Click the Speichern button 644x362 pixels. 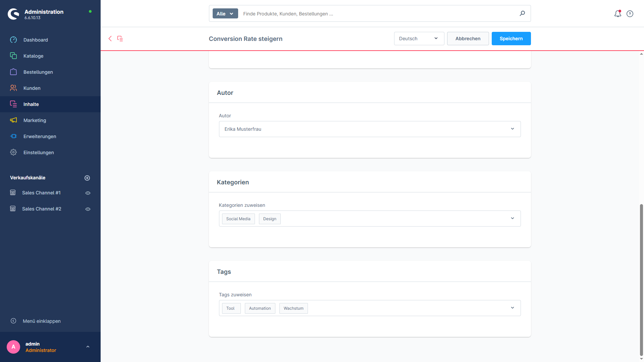click(511, 39)
